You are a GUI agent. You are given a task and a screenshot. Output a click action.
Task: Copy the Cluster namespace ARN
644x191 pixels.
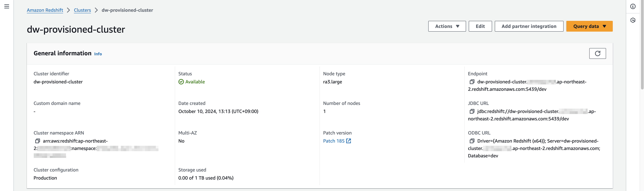37,141
